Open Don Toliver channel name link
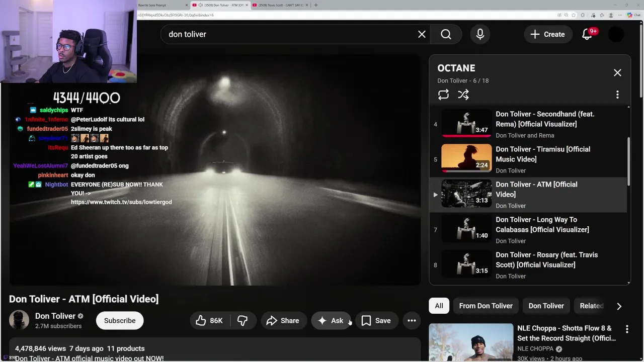Screen dimensions: 644x362 coord(55,316)
